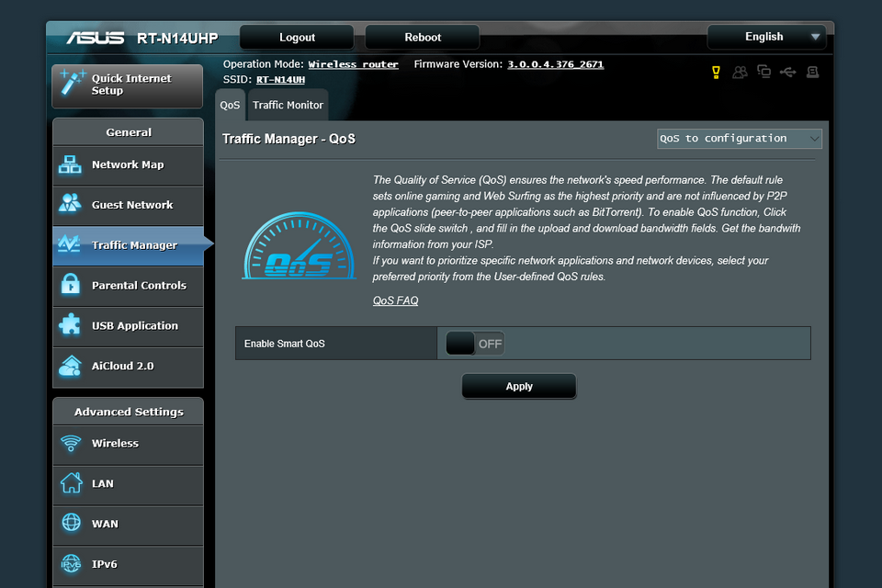This screenshot has height=588, width=882.
Task: Click the ASUS logo
Action: (x=95, y=38)
